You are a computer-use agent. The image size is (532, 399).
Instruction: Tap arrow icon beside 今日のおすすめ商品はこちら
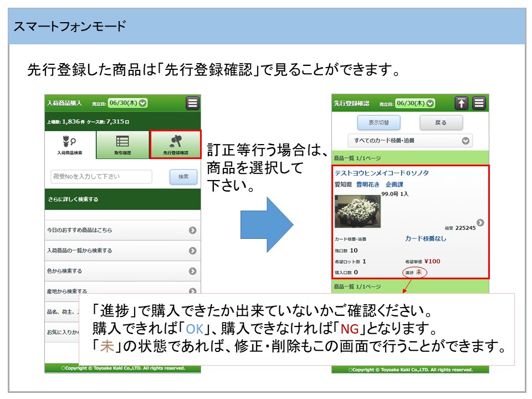pyautogui.click(x=192, y=230)
